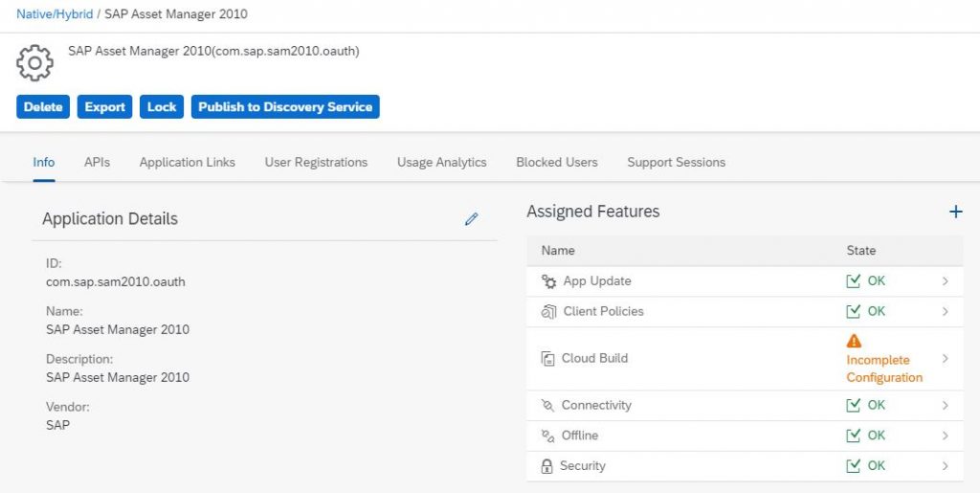Open the Blocked Users tab
Viewport: 980px width, 493px height.
[x=557, y=163]
